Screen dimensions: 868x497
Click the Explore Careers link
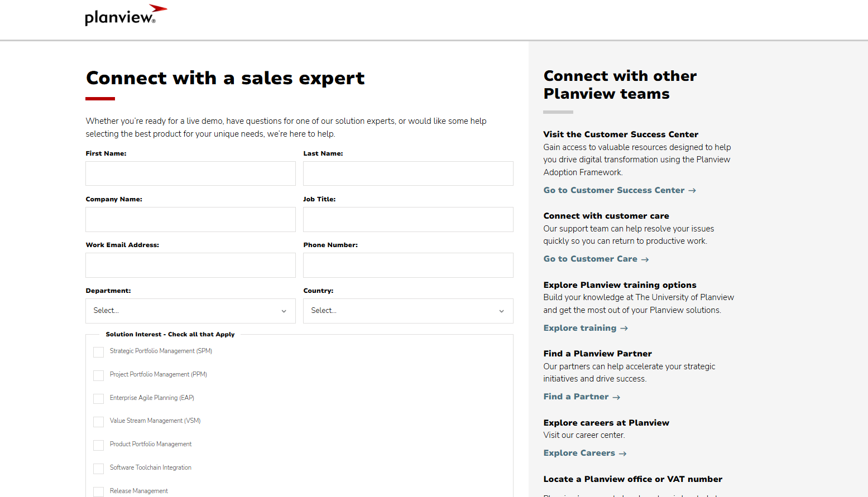click(x=585, y=453)
